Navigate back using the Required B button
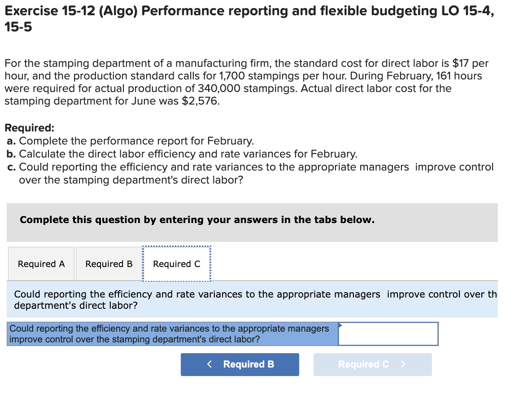Image resolution: width=532 pixels, height=394 pixels. (240, 364)
